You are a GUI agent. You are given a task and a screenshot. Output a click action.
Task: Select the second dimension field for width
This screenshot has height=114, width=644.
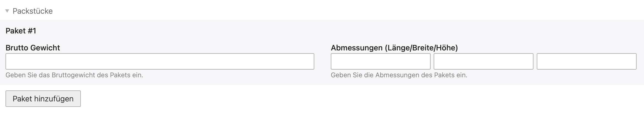tap(483, 61)
